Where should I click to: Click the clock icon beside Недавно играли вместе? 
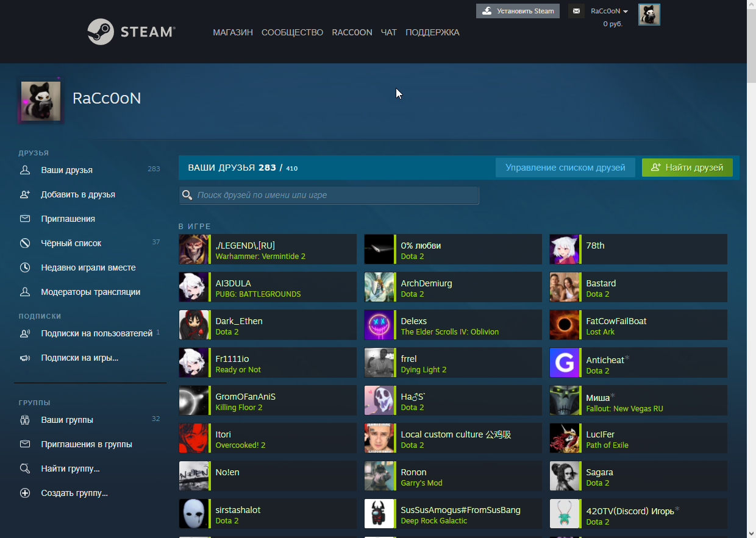coord(25,267)
